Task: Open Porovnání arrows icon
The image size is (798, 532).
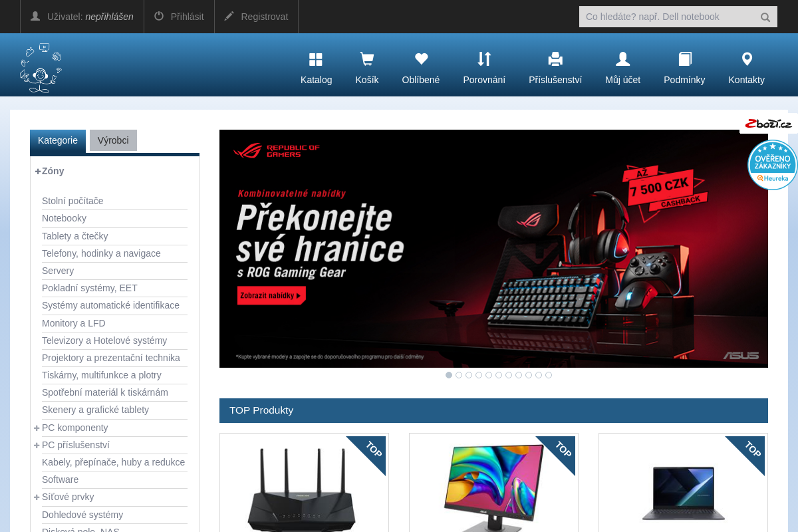Action: pos(484,59)
